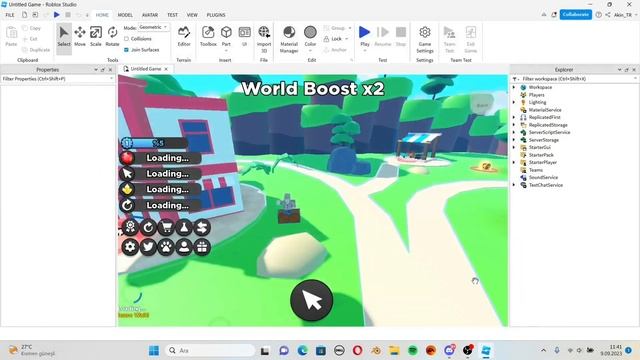
Task: Focus the Filter Properties input field
Action: [x=57, y=79]
